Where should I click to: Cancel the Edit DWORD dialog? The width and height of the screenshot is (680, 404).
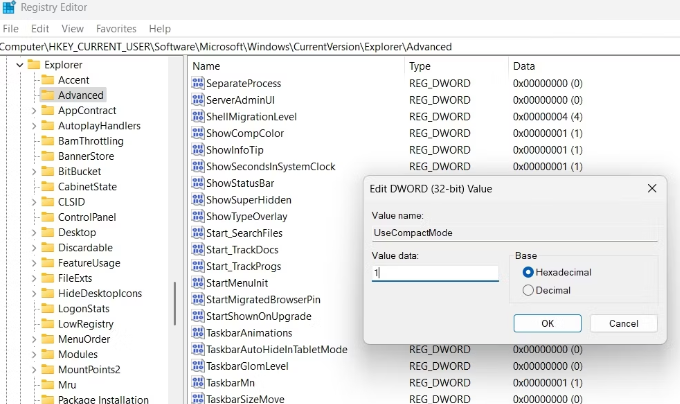tap(624, 323)
